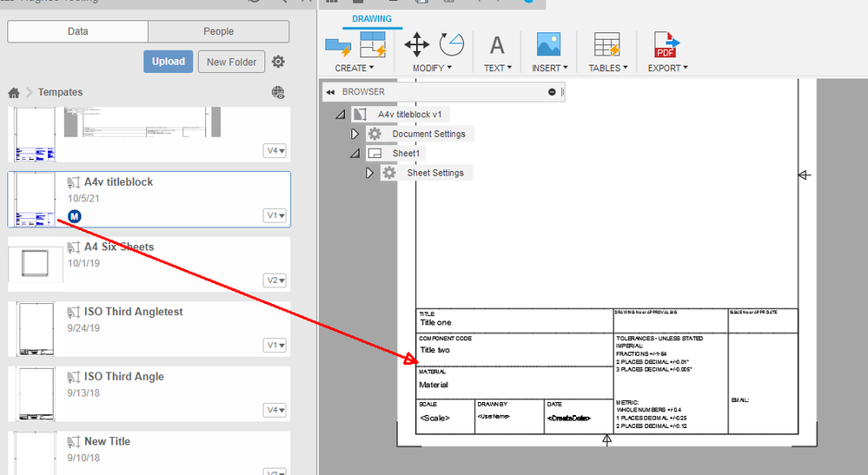Open the MODIFY dropdown menu
Viewport: 868px width, 475px height.
pos(432,68)
